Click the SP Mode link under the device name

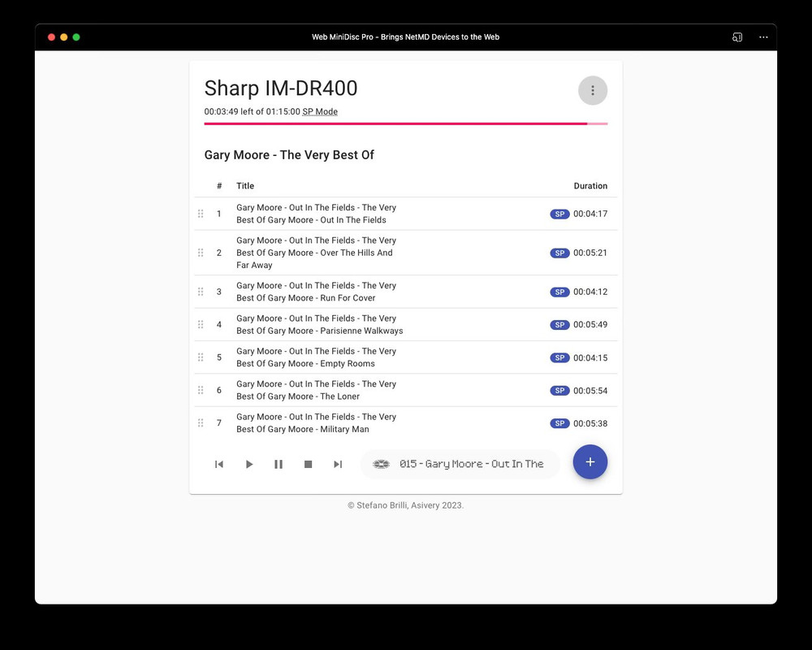[320, 111]
